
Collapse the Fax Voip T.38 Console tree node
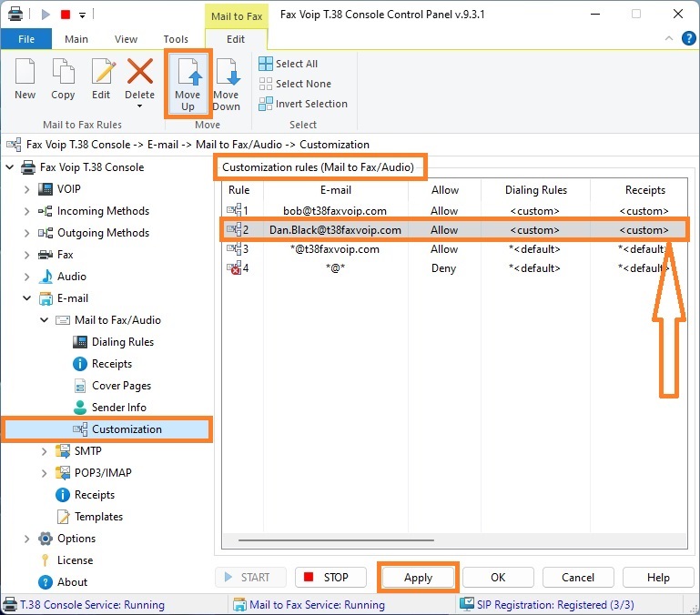(9, 167)
